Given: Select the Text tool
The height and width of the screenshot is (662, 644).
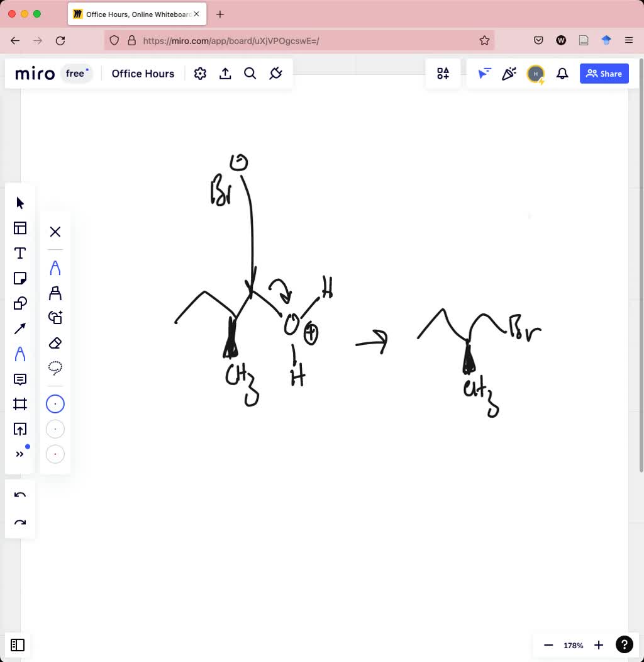Looking at the screenshot, I should pyautogui.click(x=20, y=253).
